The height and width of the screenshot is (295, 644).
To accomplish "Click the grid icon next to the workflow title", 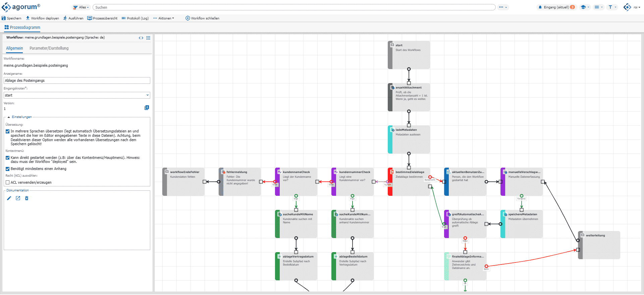I will (148, 38).
